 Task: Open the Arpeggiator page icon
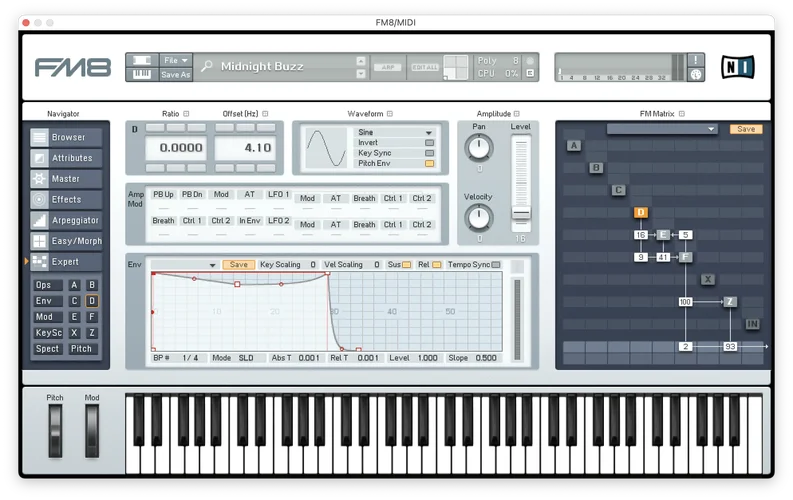[x=39, y=220]
